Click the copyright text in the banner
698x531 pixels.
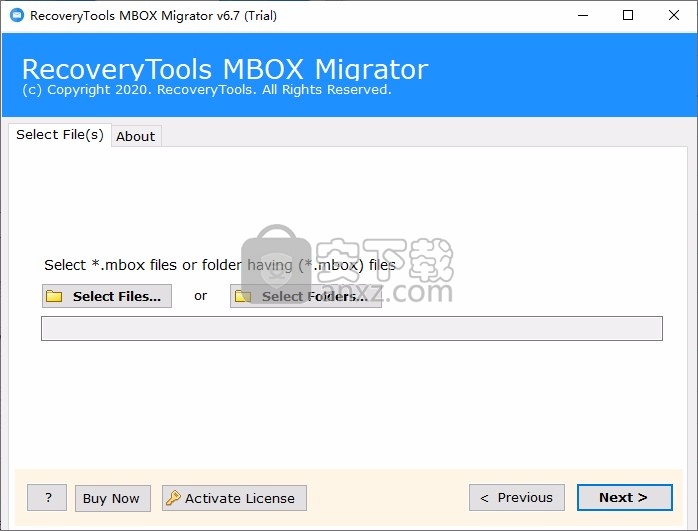coord(207,89)
